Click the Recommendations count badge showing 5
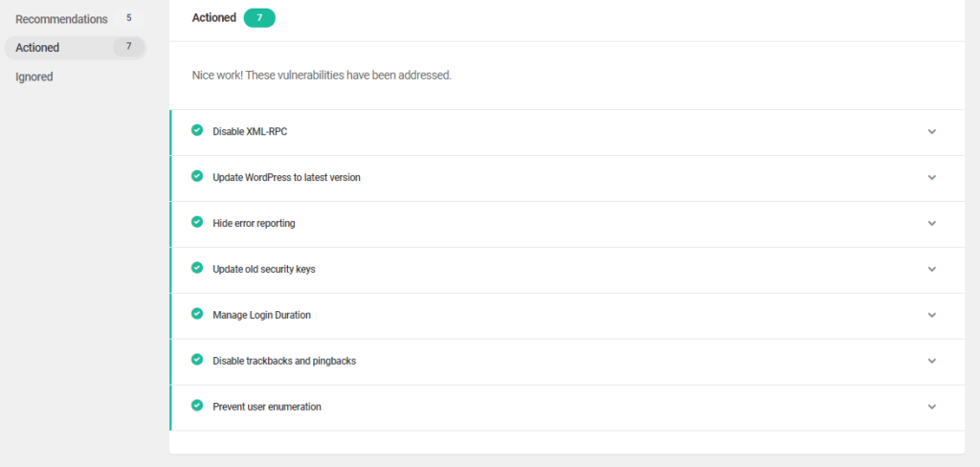The height and width of the screenshot is (467, 980). 129,18
